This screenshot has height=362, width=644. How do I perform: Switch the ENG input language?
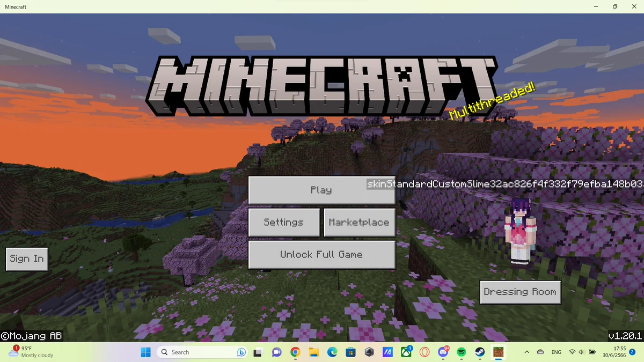coord(557,352)
